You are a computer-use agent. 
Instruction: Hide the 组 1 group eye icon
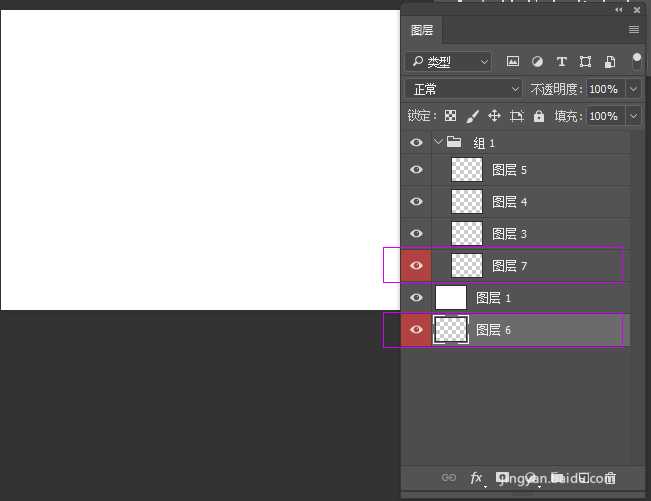coord(417,143)
